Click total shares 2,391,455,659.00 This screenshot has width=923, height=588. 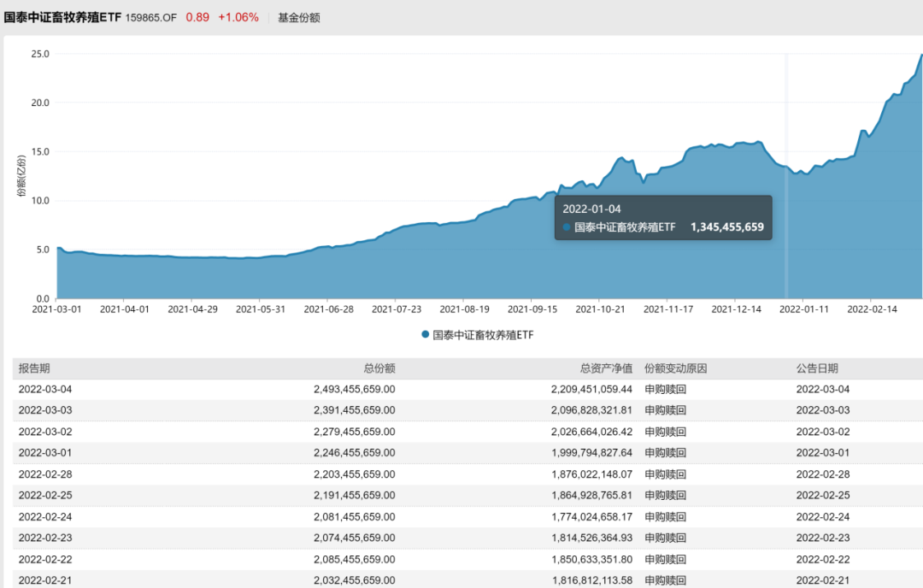[355, 410]
